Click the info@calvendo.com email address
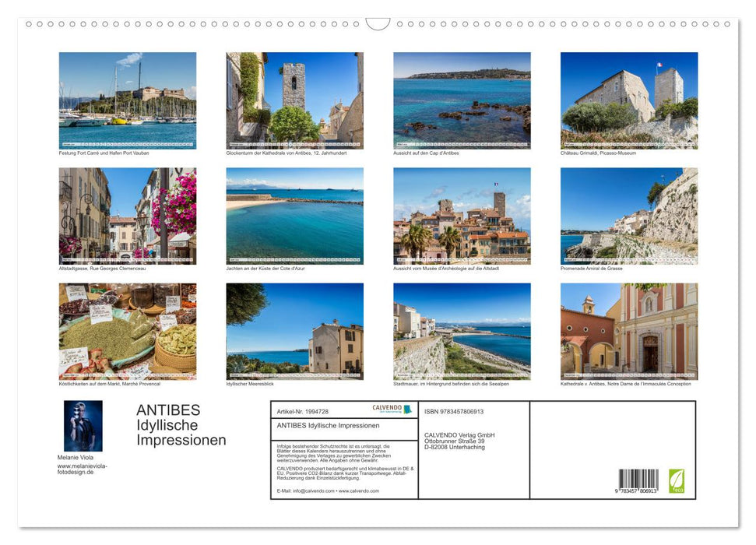 click(314, 492)
